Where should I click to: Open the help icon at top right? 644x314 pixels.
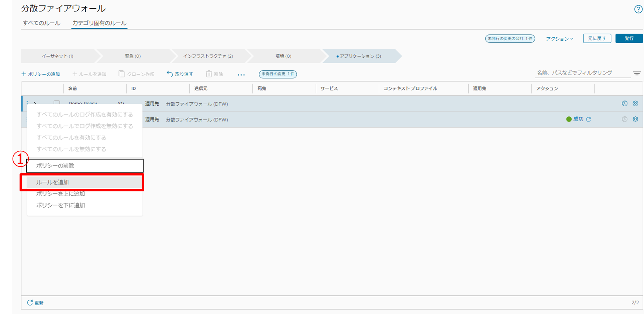click(x=638, y=9)
